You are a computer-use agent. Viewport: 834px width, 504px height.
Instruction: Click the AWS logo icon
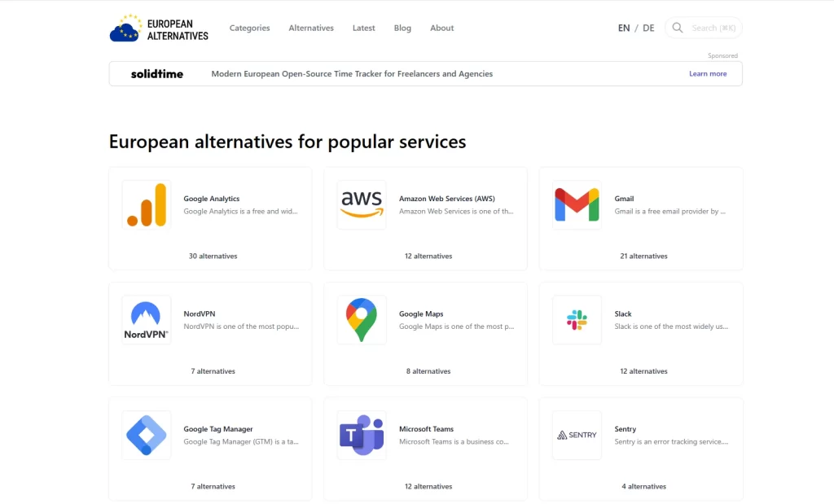[x=362, y=204]
